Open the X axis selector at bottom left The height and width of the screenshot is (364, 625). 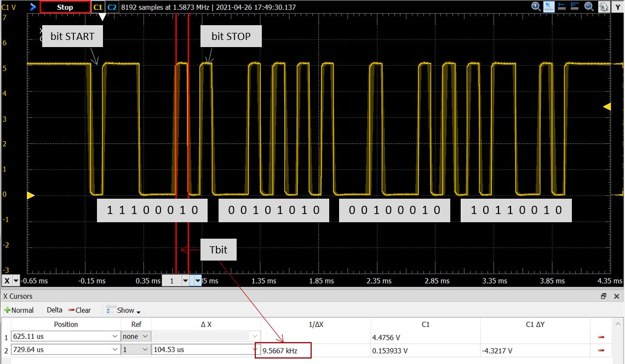pos(9,280)
